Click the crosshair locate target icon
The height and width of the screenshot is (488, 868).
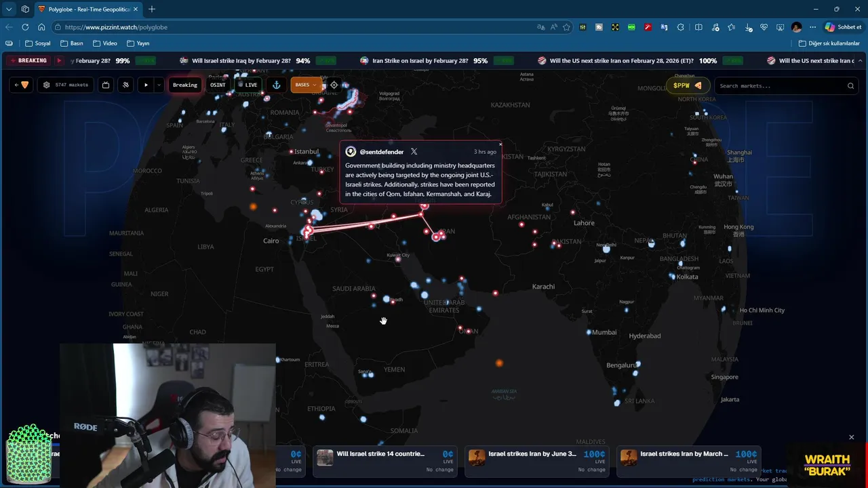click(334, 85)
